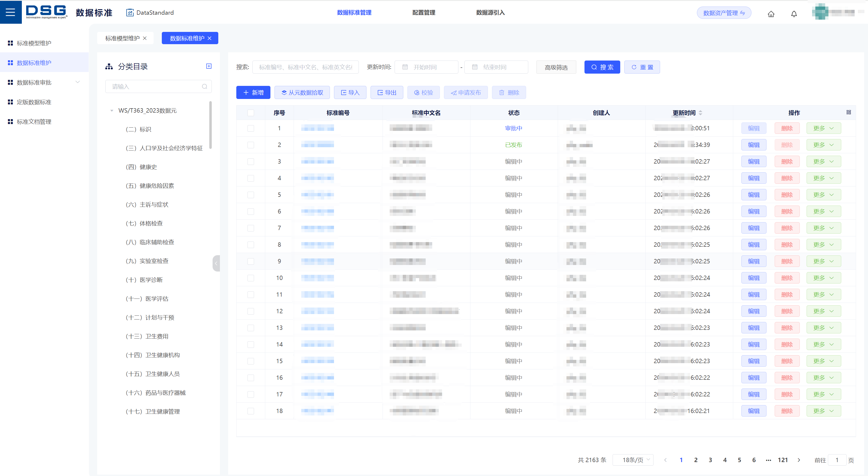Check the checkbox for row 3

click(x=251, y=162)
